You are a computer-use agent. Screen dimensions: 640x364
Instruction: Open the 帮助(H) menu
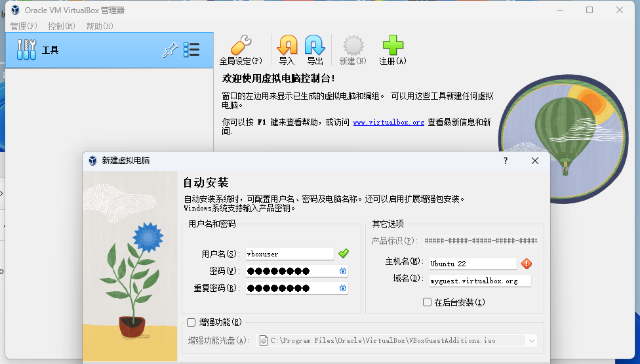point(100,26)
